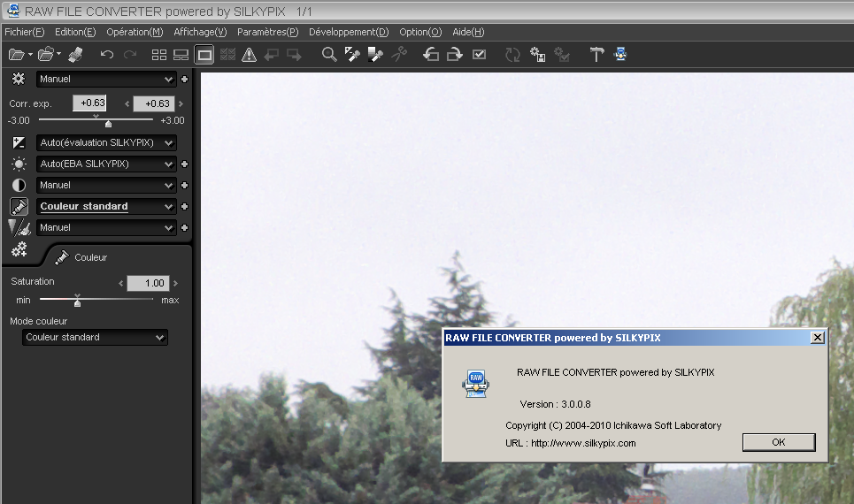Open the bold Couleur standard dropdown
Screen dimensions: 854x504
tap(106, 206)
